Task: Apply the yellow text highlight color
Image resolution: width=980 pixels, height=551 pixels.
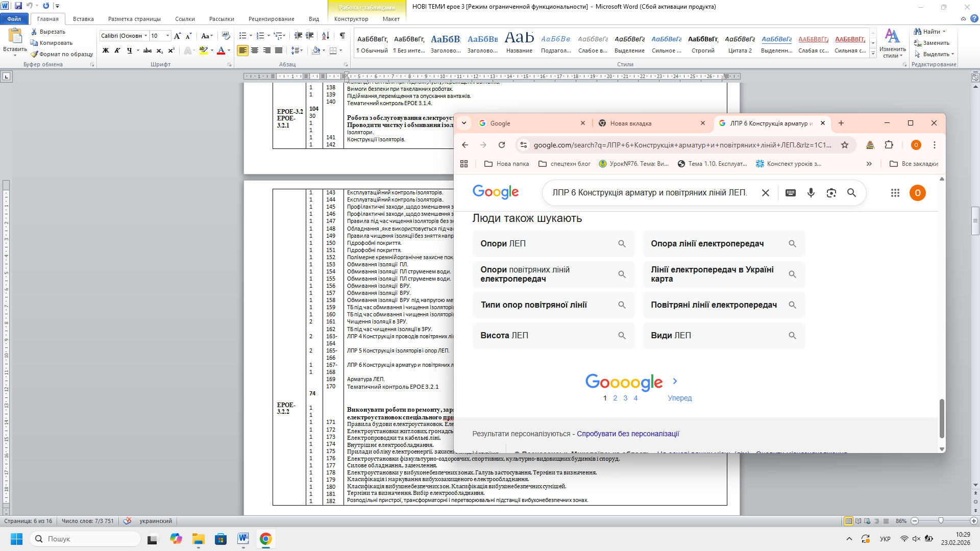Action: [x=204, y=51]
